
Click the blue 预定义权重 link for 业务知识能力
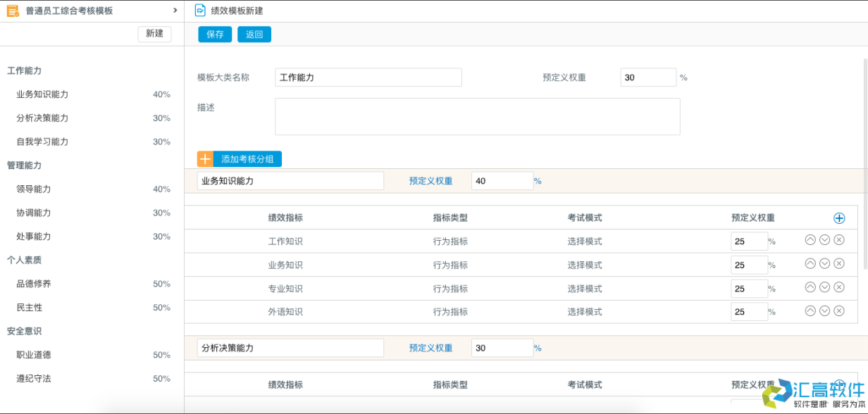[x=430, y=181]
